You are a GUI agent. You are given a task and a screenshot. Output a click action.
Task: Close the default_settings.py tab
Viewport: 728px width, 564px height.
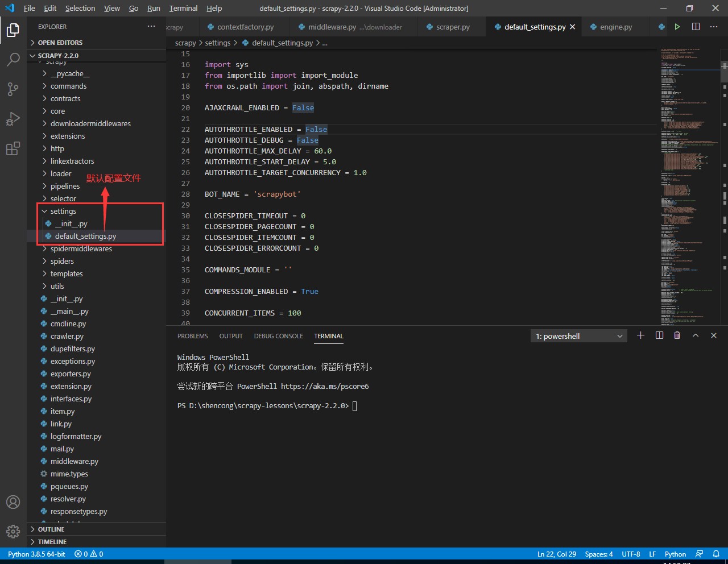click(x=573, y=27)
